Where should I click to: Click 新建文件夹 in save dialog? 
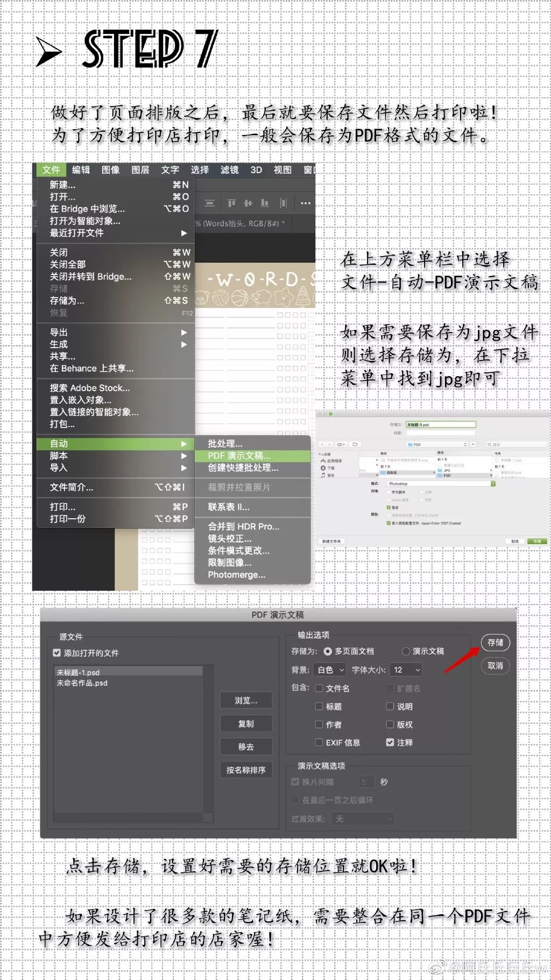click(x=331, y=541)
